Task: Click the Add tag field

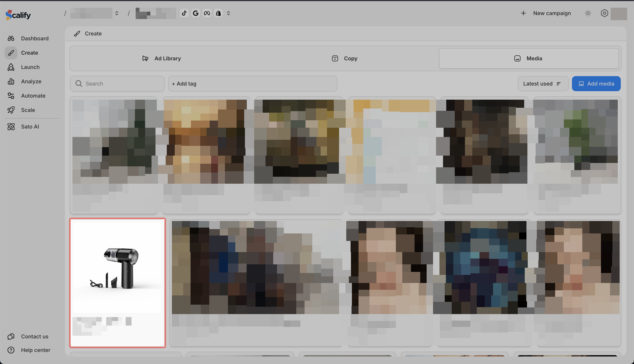Action: click(252, 84)
